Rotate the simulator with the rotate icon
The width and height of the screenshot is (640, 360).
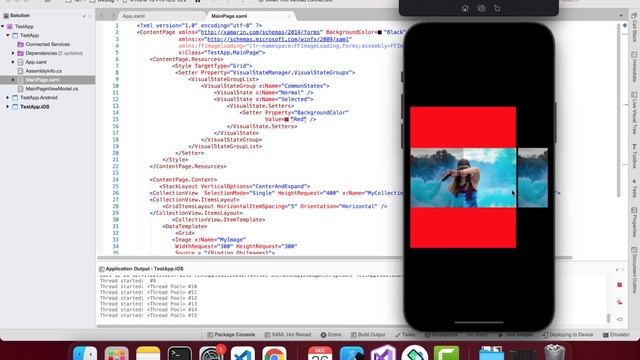coord(497,8)
